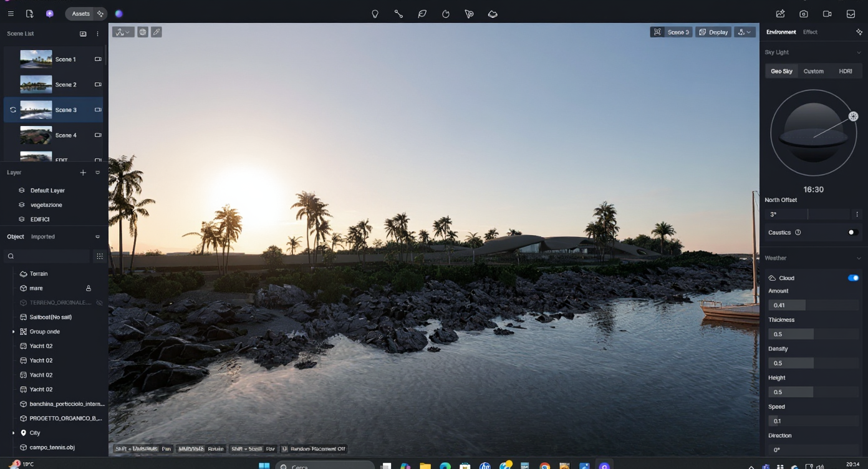Disable the Cloud weather toggle
Screen dimensions: 868x469
click(x=853, y=278)
